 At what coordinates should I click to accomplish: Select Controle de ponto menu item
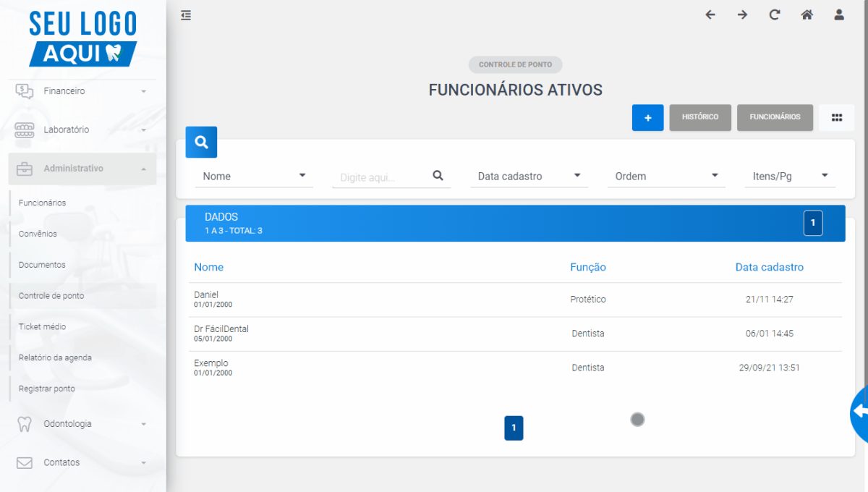(83, 296)
